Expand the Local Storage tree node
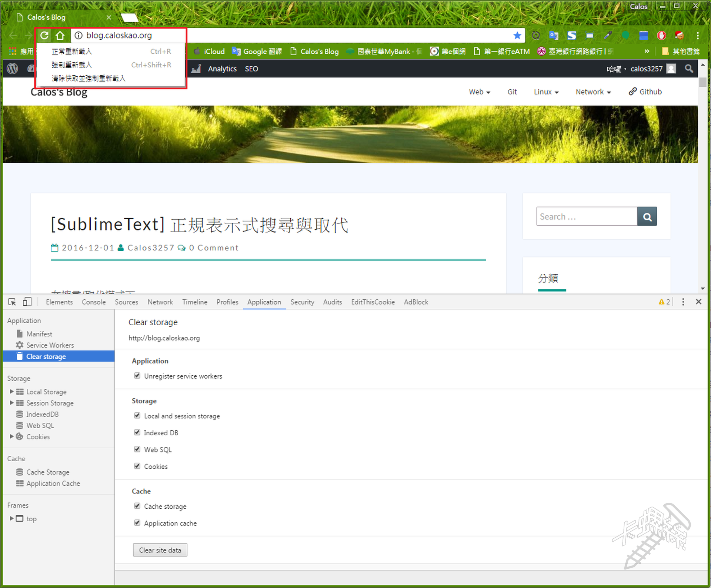 coord(12,392)
